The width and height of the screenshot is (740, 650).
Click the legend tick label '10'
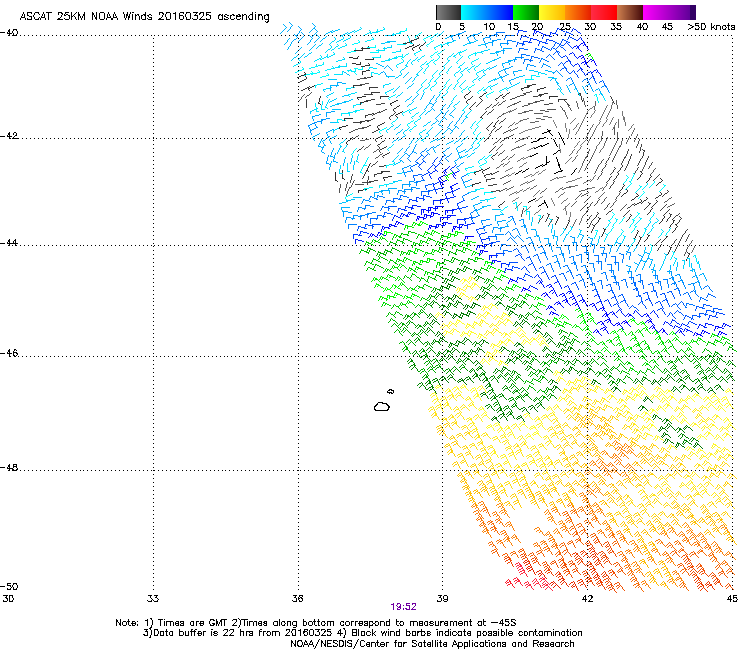489,27
